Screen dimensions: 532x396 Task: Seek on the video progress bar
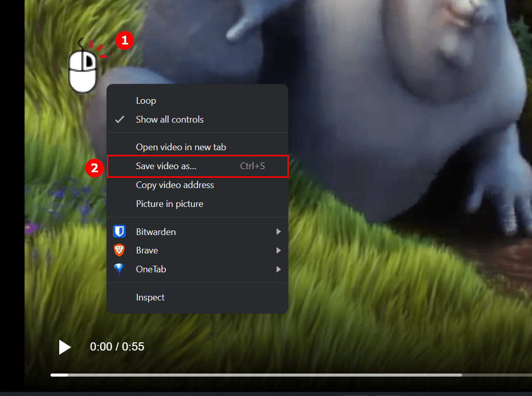coord(291,375)
